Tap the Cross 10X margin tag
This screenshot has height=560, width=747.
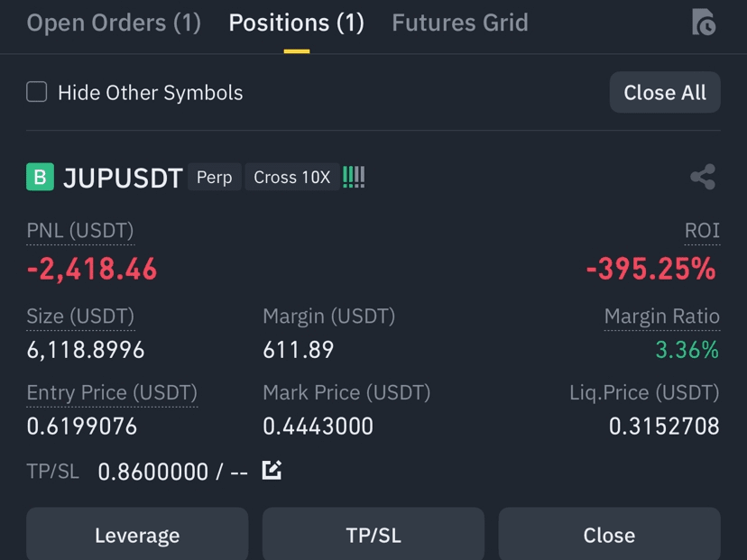tap(292, 177)
